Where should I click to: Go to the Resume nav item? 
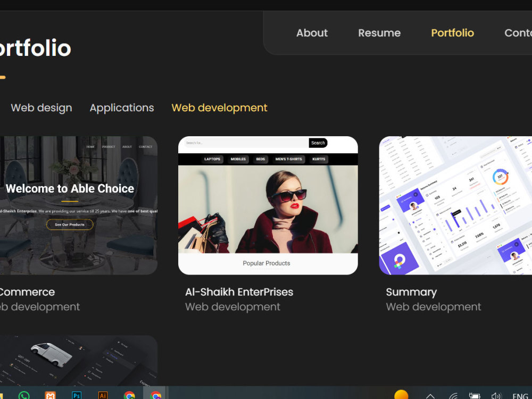(379, 33)
